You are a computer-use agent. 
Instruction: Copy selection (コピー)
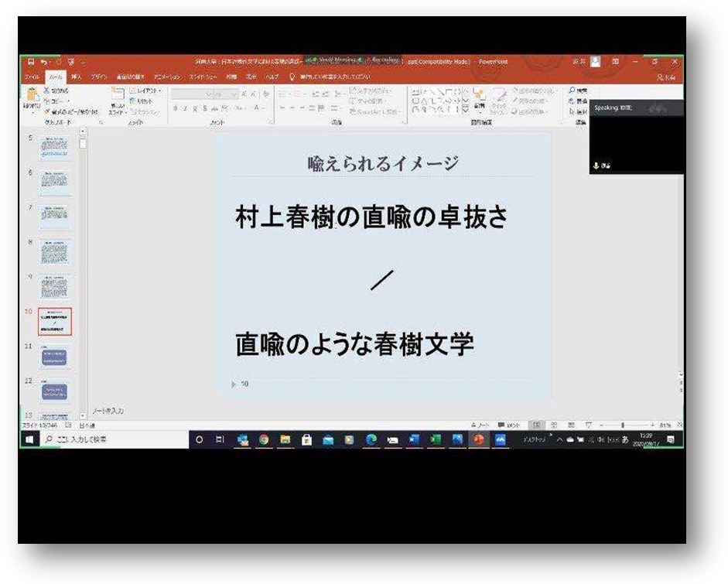point(56,101)
